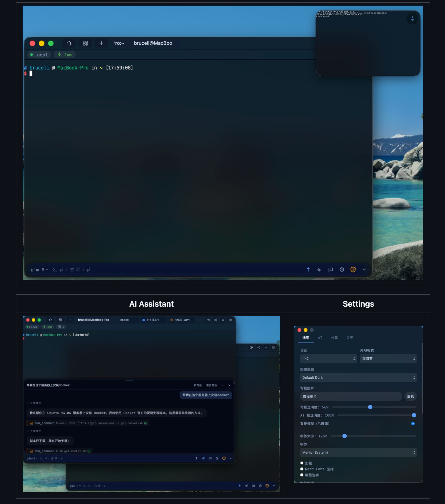Click the blue up arrow in the large terminal's bottom bar
The height and width of the screenshot is (504, 445).
tap(308, 270)
